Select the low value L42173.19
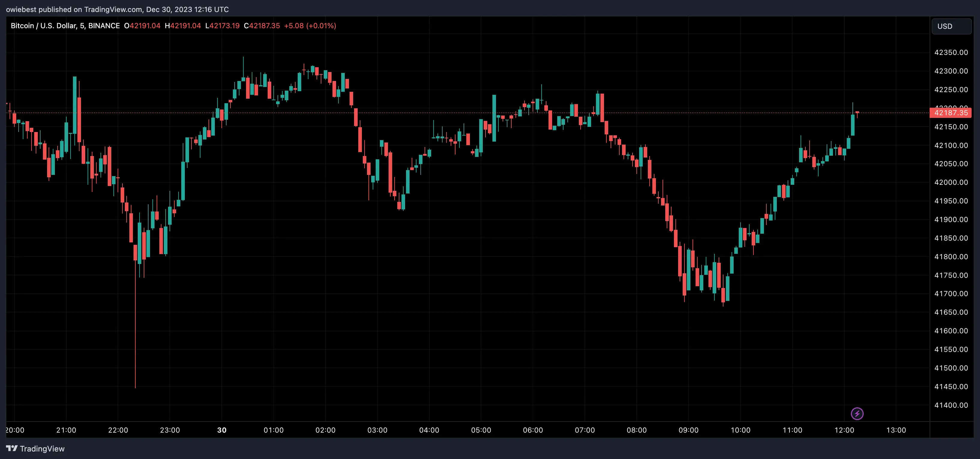 click(x=222, y=26)
